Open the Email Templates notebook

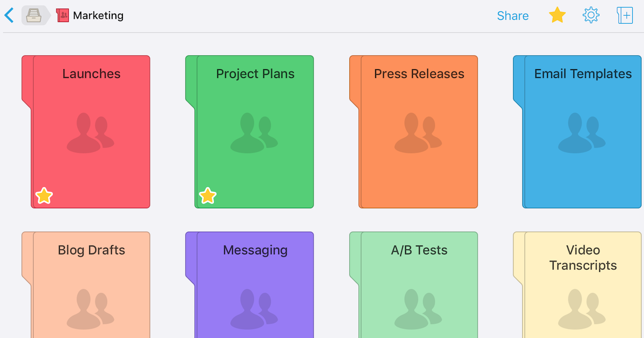coord(577,132)
